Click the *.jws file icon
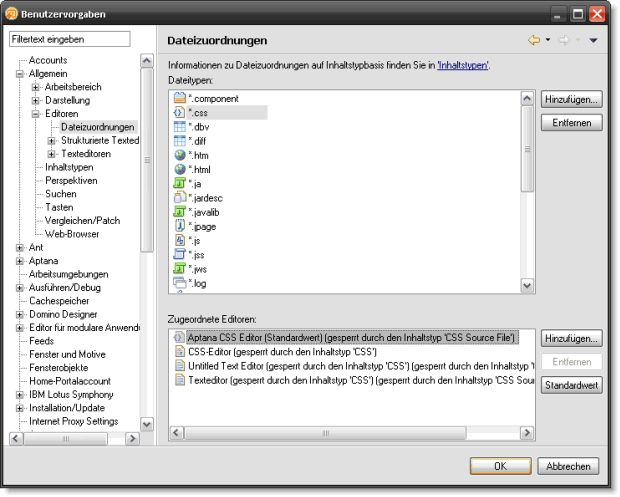 coord(180,269)
